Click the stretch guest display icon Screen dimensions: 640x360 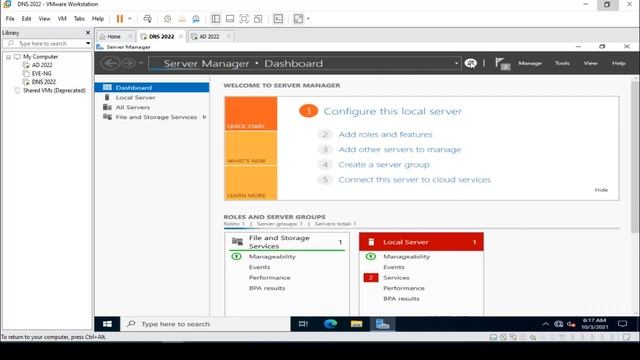298,19
